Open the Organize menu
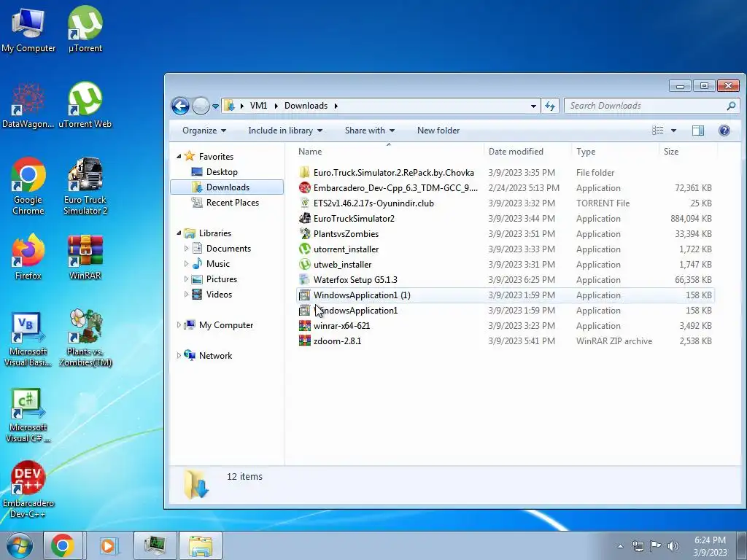747x560 pixels. (x=204, y=131)
